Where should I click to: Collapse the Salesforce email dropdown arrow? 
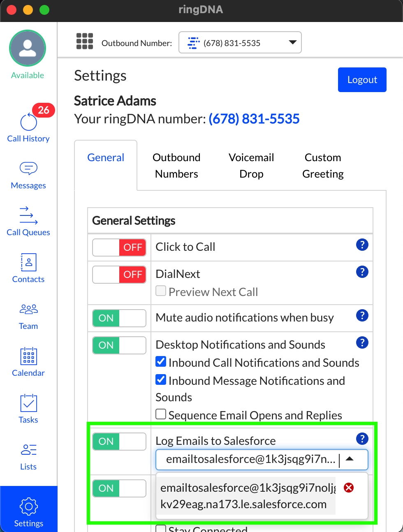pos(350,459)
